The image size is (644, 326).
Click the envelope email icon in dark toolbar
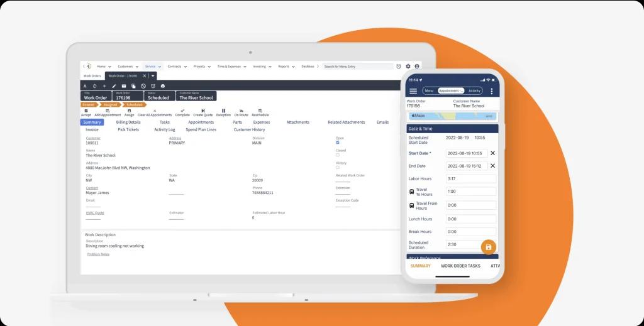pos(124,86)
